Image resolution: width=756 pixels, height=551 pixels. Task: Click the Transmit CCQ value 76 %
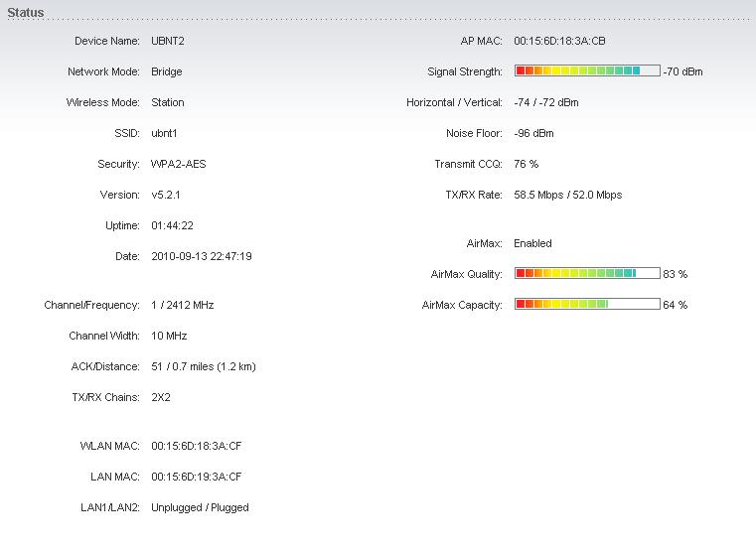point(526,164)
